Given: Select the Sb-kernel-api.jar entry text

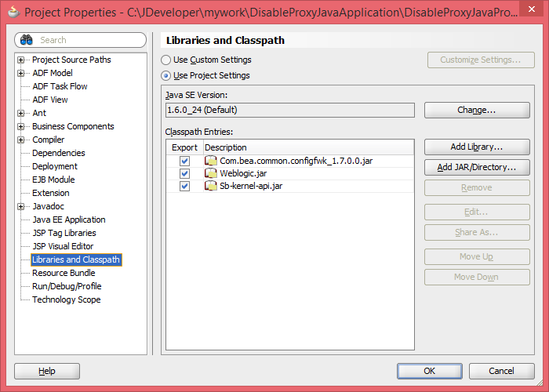Looking at the screenshot, I should (251, 187).
